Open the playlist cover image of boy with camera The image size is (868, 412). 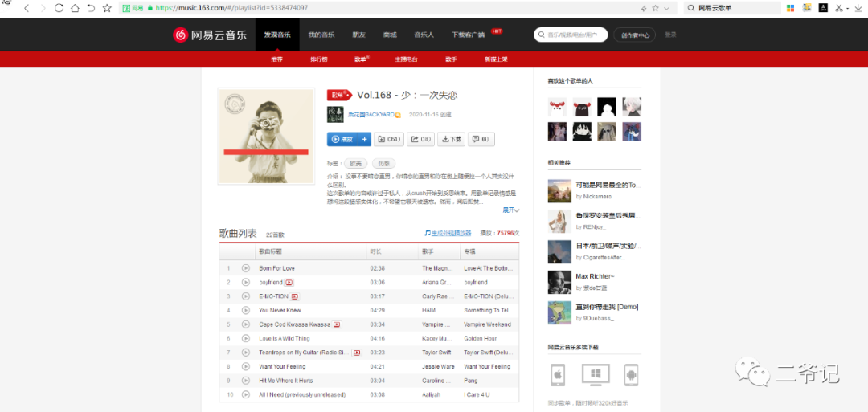266,136
